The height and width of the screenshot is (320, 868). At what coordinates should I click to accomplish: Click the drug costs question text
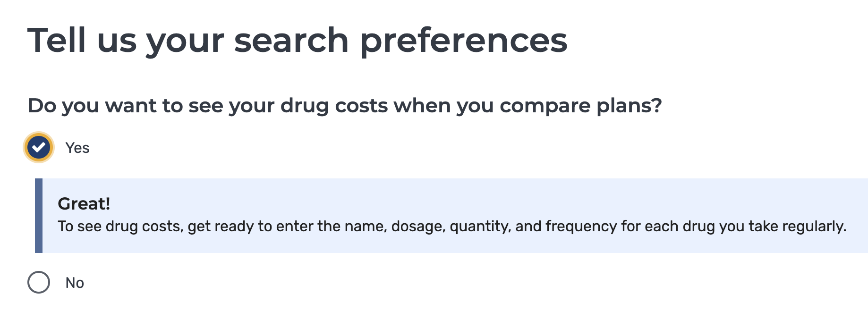345,105
